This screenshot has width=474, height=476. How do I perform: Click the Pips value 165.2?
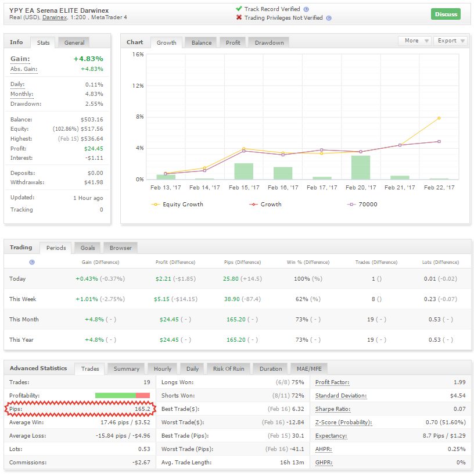(x=142, y=409)
